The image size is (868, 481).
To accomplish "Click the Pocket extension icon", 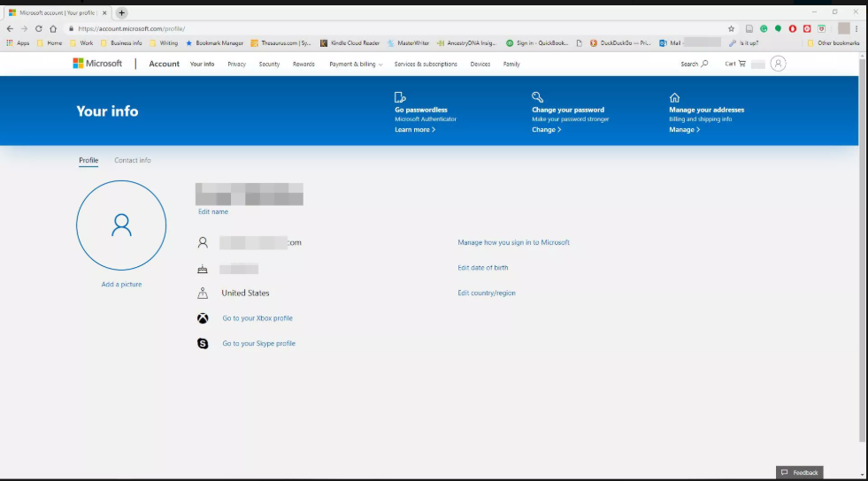I will click(x=821, y=29).
